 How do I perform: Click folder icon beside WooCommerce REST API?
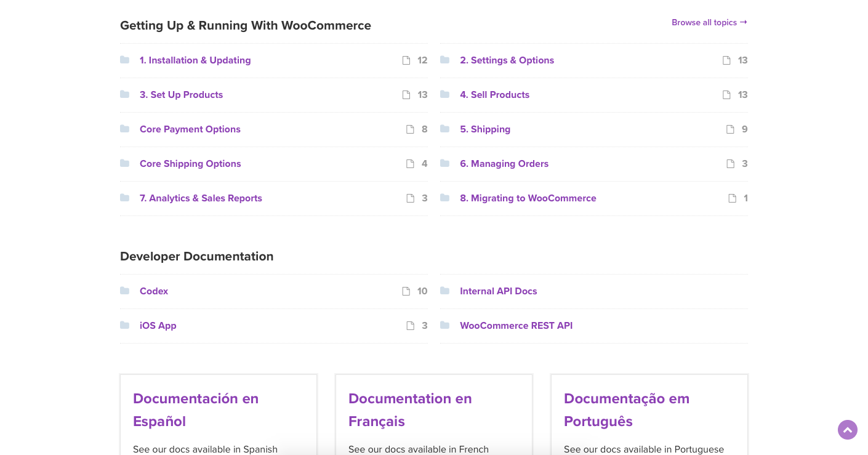pos(445,326)
